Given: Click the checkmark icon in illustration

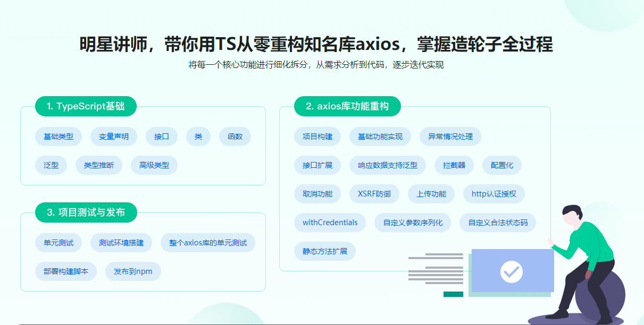Looking at the screenshot, I should (511, 271).
